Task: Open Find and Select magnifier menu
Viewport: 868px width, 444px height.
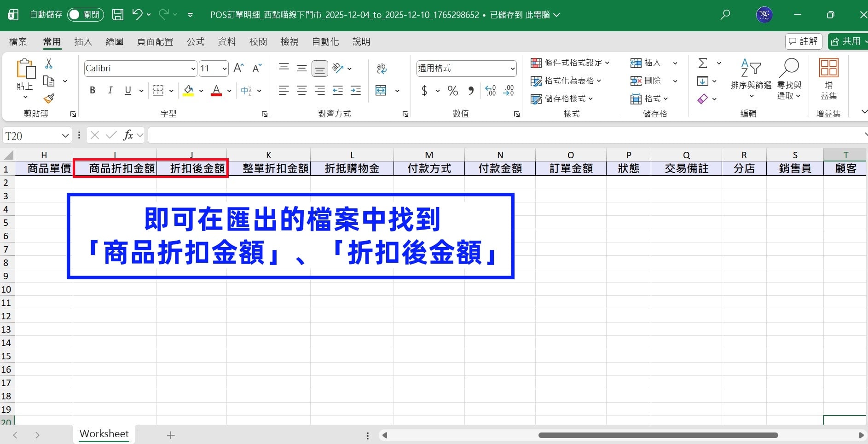Action: click(789, 78)
